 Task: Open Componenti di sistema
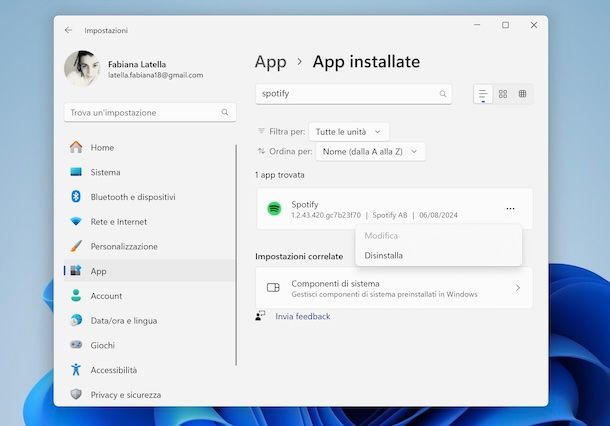point(394,288)
